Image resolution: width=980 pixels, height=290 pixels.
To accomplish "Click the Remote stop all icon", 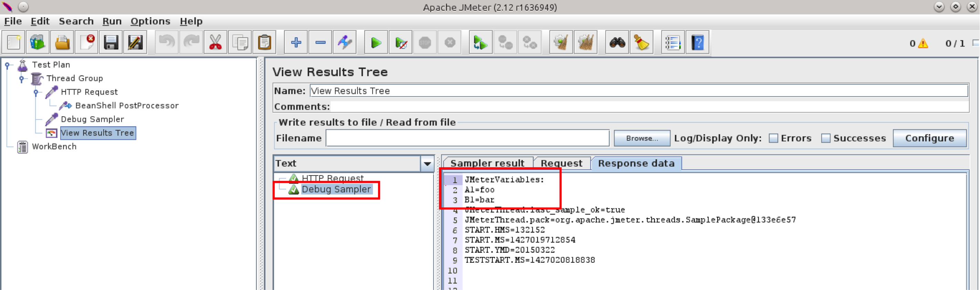I will tap(505, 42).
